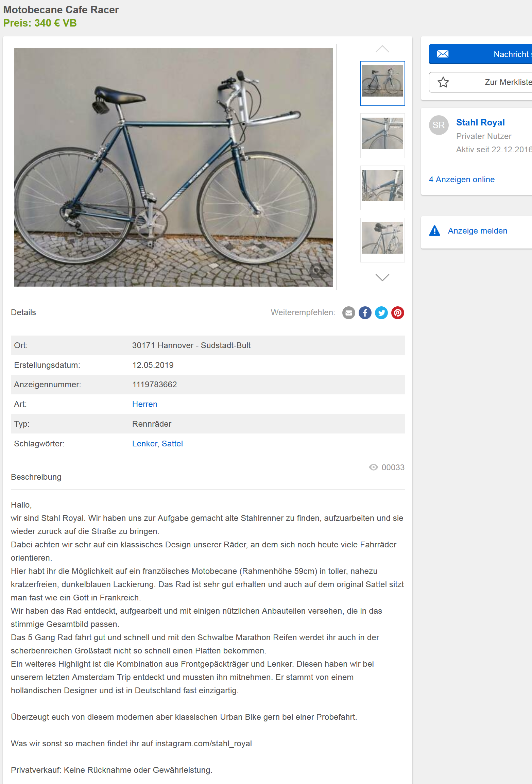Open the Stahl Royal seller profile

coord(480,122)
